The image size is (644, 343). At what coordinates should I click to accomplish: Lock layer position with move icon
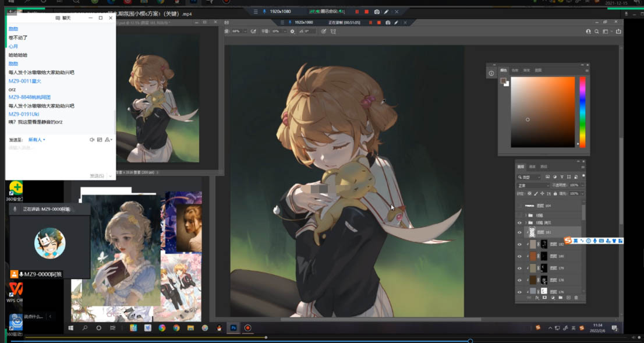pyautogui.click(x=542, y=193)
